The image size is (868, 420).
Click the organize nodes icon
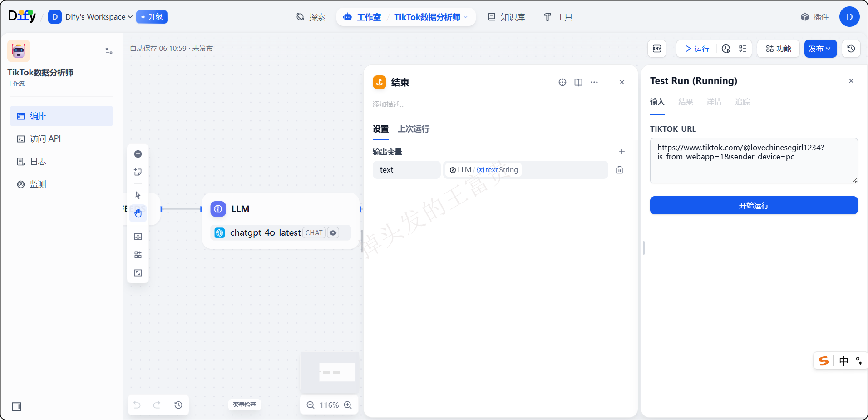(138, 255)
